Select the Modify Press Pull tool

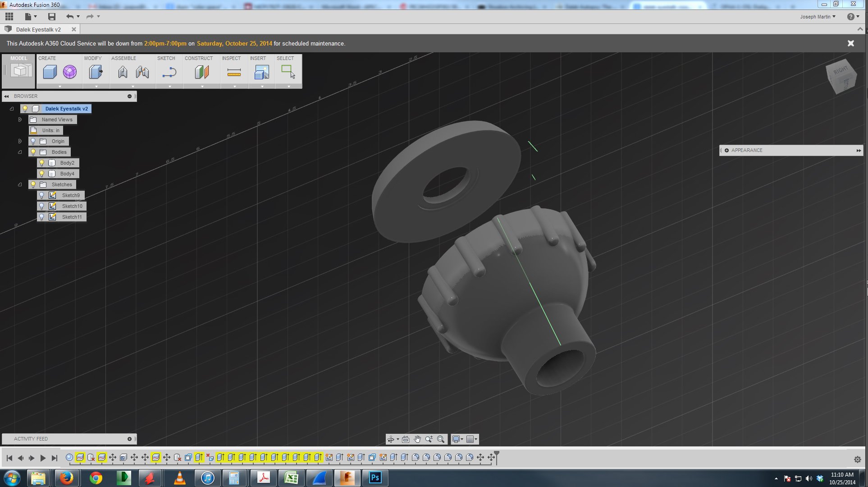96,72
